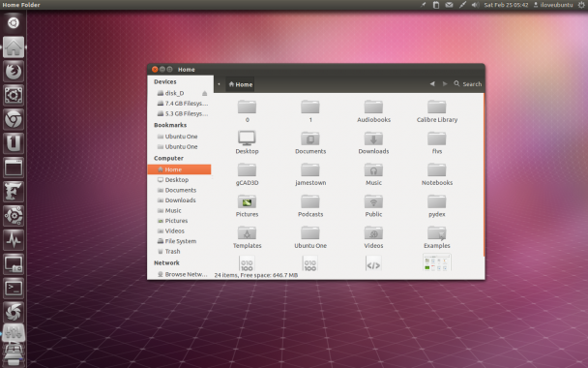This screenshot has width=588, height=368.
Task: Open the session power gear menu
Action: tap(581, 5)
